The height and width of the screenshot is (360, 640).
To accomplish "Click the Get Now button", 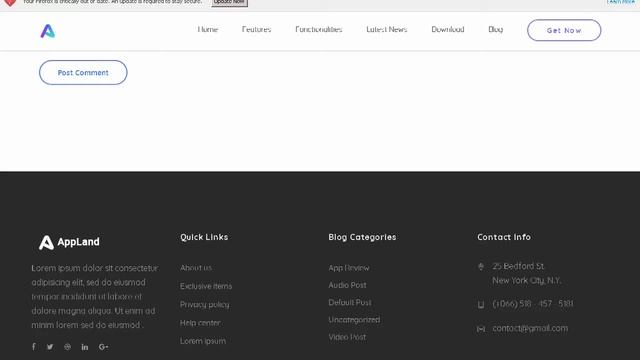I will (x=564, y=30).
